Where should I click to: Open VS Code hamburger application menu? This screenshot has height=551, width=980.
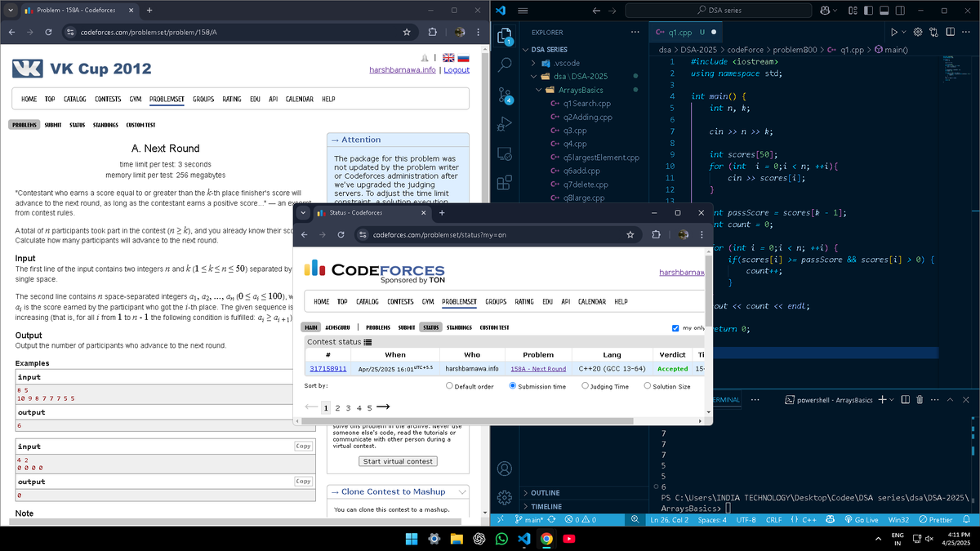[523, 11]
